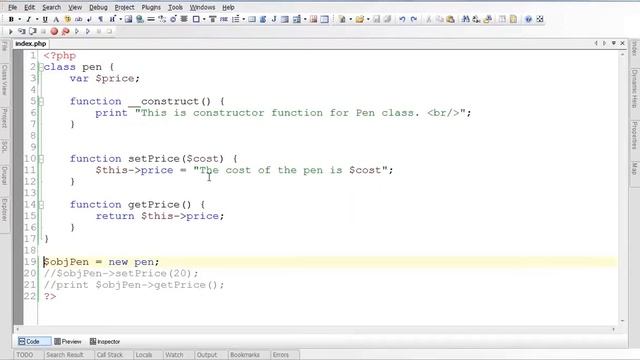Start debugging with the run arrow icon

(11, 31)
